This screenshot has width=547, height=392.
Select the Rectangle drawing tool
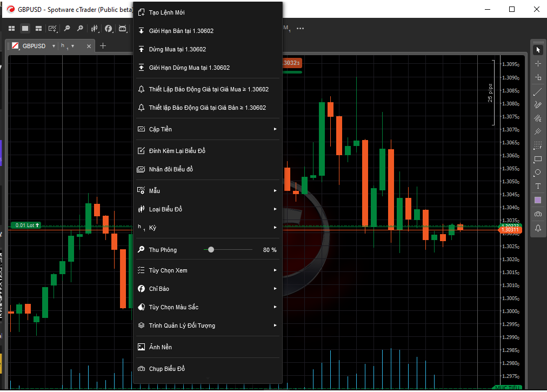click(538, 159)
